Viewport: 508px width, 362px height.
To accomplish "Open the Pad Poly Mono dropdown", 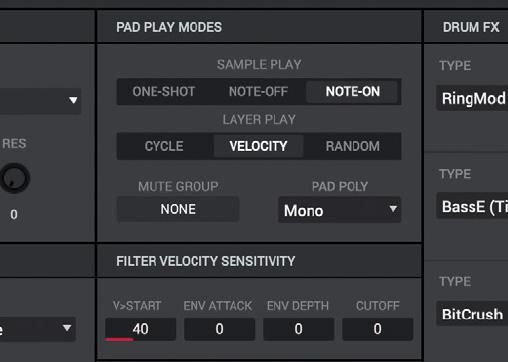I will tap(340, 210).
